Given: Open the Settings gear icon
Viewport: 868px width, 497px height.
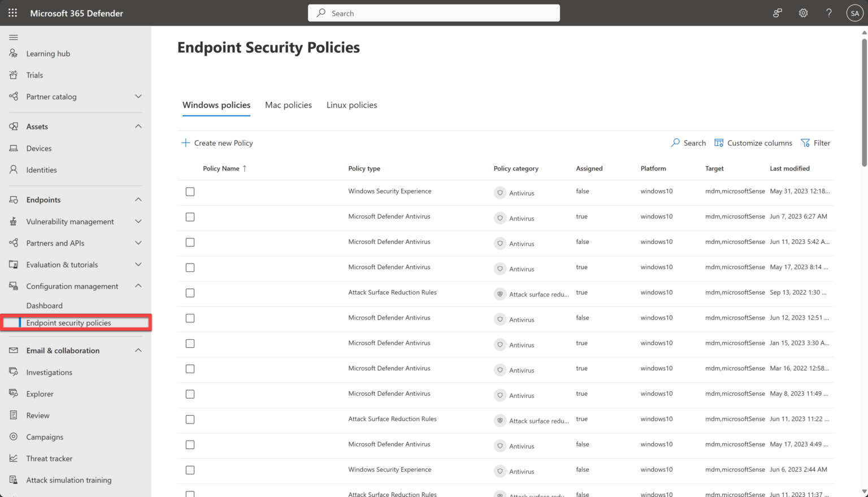Looking at the screenshot, I should pos(803,13).
